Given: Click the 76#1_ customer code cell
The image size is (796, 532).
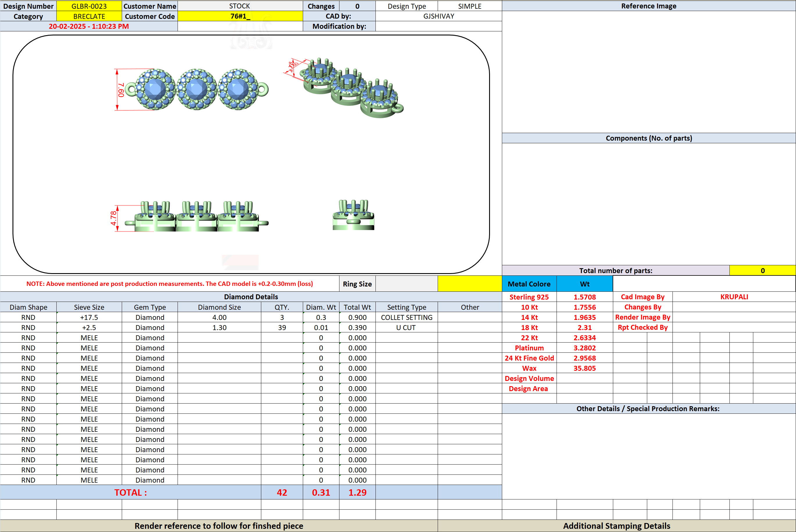Looking at the screenshot, I should coord(240,16).
